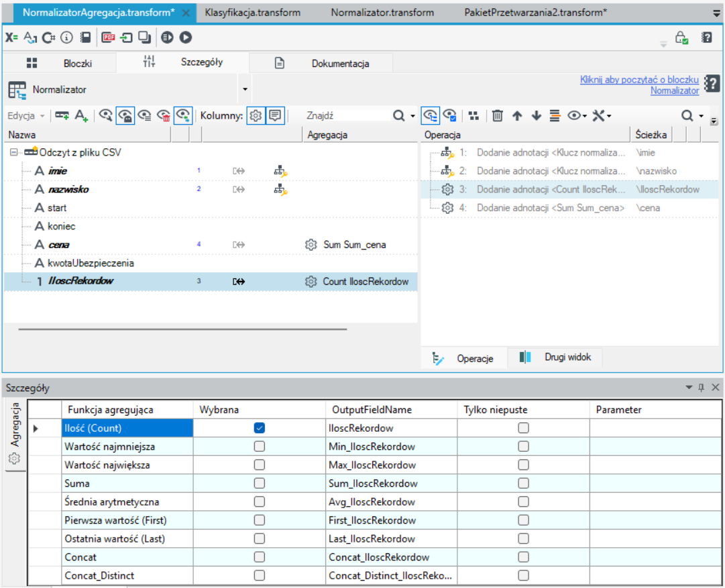Open link Kliknij aby poczytać o bloczku Normalizator
Image resolution: width=725 pixels, height=588 pixels.
coord(639,85)
